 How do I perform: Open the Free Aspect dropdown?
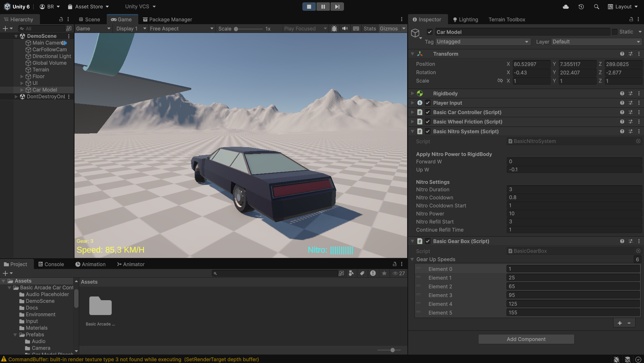coord(181,29)
